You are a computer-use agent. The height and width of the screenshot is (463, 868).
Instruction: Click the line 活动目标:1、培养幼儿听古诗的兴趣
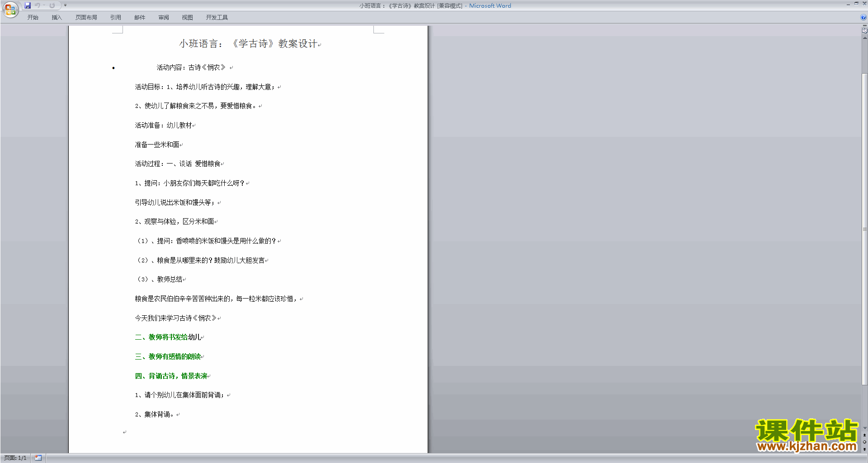click(205, 87)
